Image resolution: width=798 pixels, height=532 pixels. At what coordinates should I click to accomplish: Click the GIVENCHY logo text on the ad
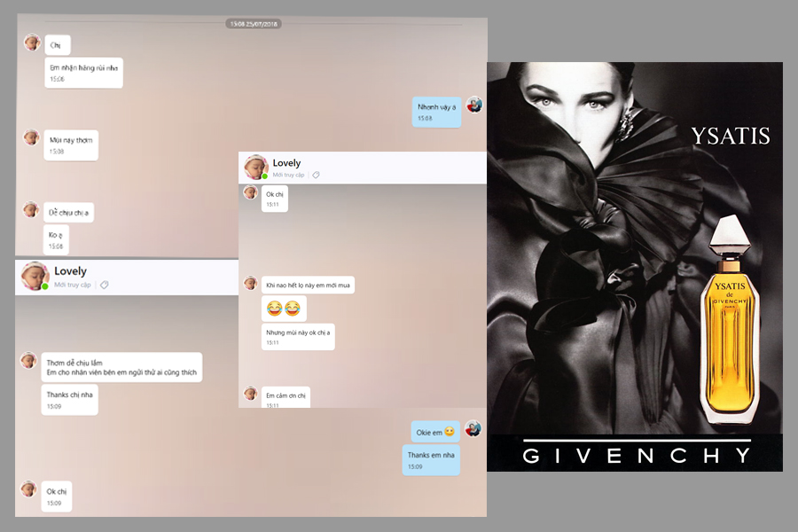click(x=637, y=455)
